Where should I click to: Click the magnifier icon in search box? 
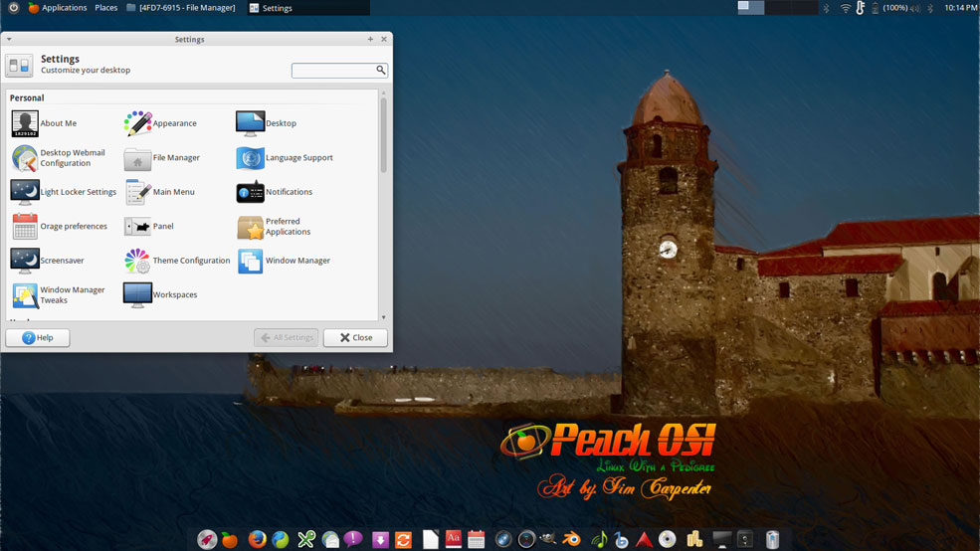pos(381,70)
